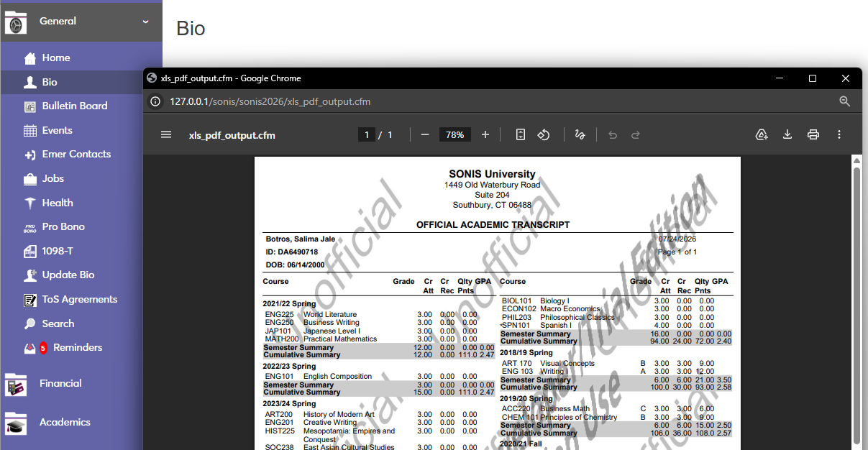Image resolution: width=868 pixels, height=450 pixels.
Task: Open the 1098-T sidebar link
Action: coord(58,251)
